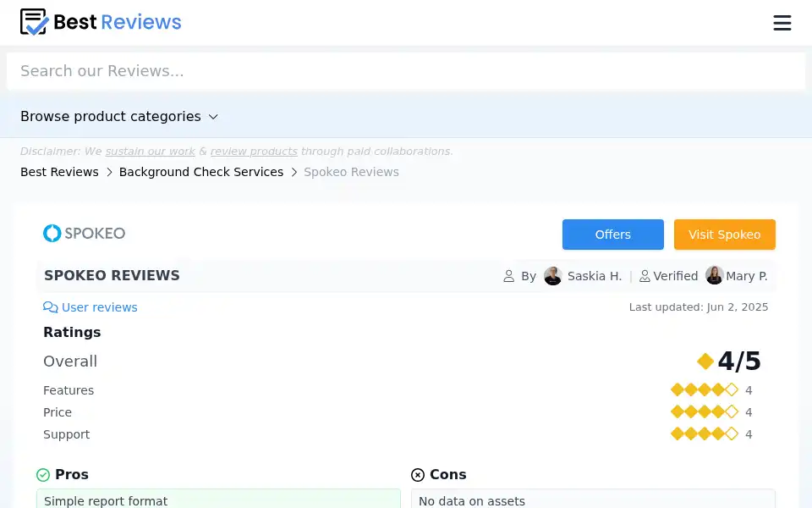The width and height of the screenshot is (812, 508).
Task: Focus the Search our Reviews field
Action: tap(406, 71)
